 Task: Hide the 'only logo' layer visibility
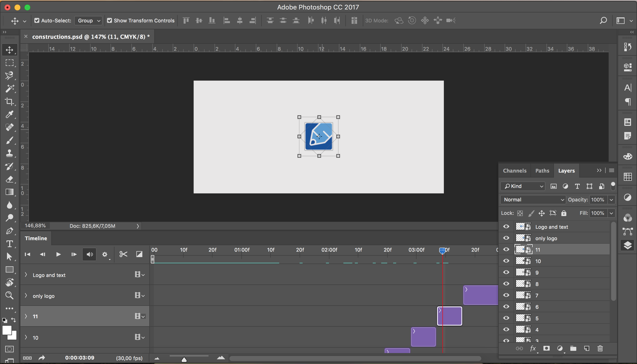[506, 238]
